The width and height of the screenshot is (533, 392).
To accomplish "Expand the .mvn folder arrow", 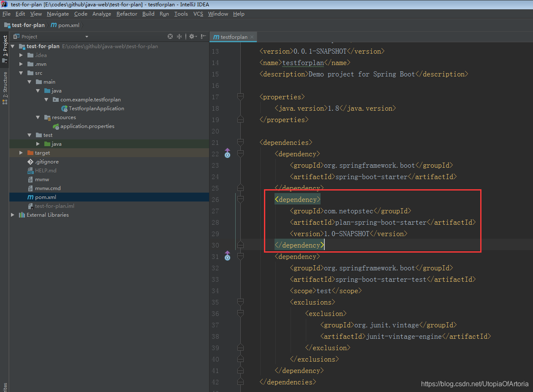I will tap(22, 64).
